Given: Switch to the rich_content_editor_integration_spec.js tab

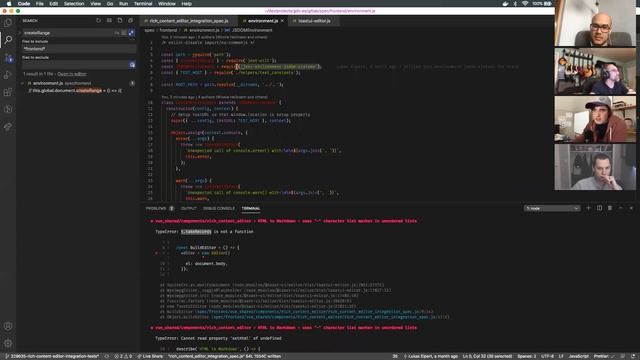Looking at the screenshot, I should 189,21.
